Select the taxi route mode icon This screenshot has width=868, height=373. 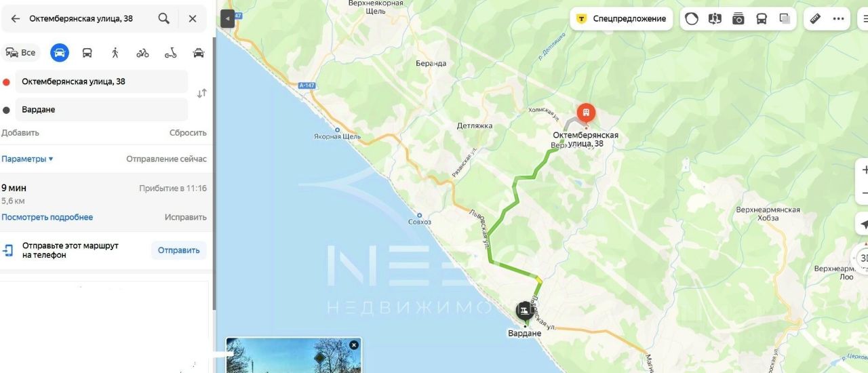(199, 53)
